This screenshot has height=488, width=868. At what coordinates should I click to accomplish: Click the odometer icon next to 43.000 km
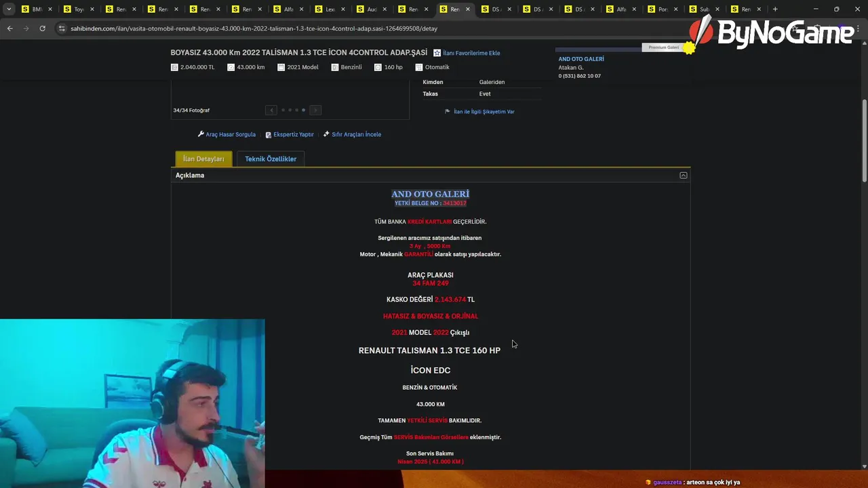click(231, 67)
